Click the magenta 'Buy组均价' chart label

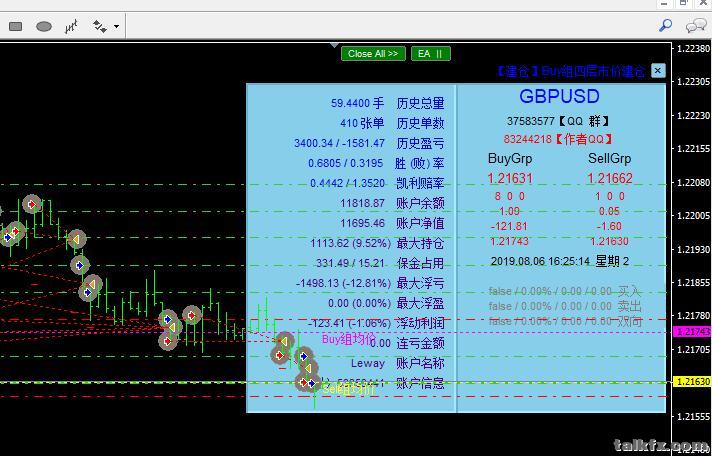pos(349,339)
